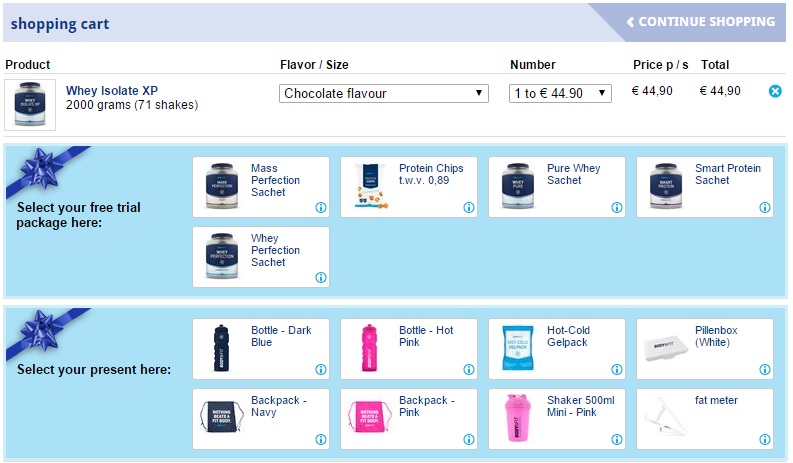The height and width of the screenshot is (463, 793).
Task: Open the Chocolate flavour dropdown
Action: coord(383,94)
